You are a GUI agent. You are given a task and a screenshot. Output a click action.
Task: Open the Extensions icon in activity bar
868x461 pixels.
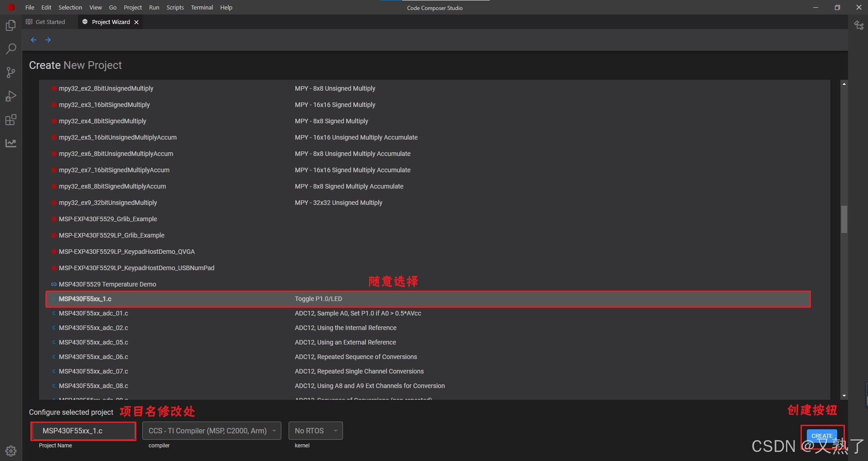(x=11, y=120)
